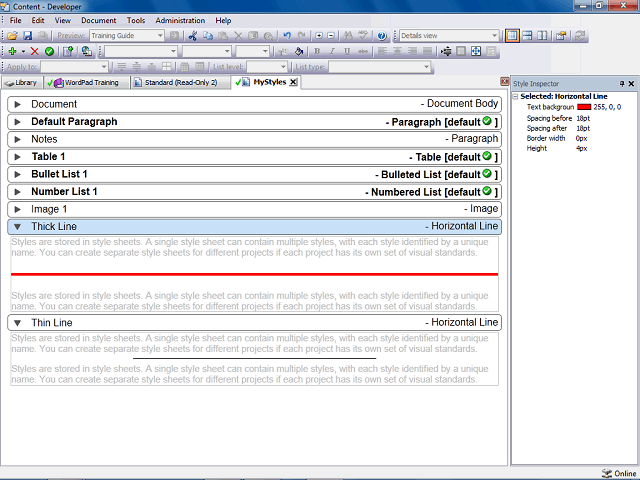Image resolution: width=640 pixels, height=480 pixels.
Task: Select the vertical split view button
Action: click(542, 36)
